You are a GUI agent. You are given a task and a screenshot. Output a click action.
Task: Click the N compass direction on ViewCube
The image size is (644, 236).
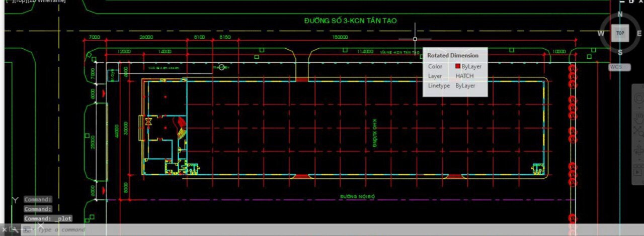620,15
